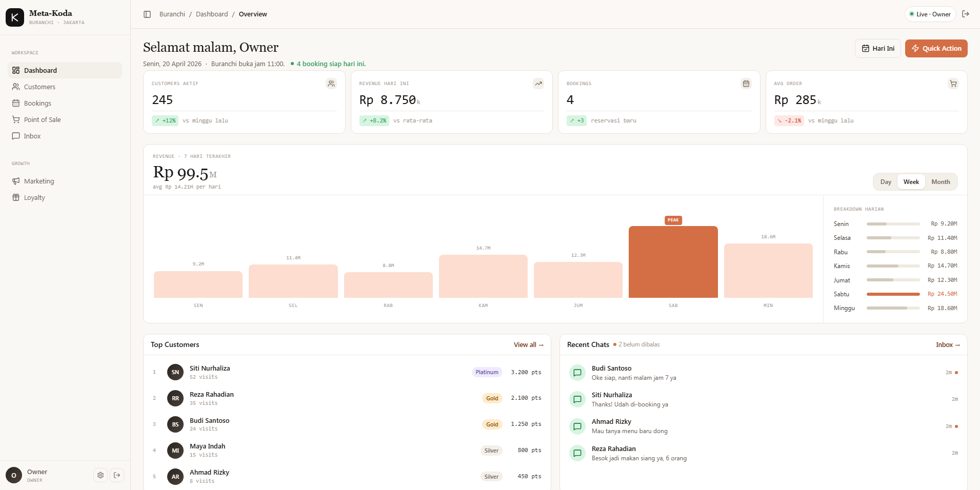The width and height of the screenshot is (980, 490).
Task: Open Marketing in the sidebar
Action: pos(65,181)
